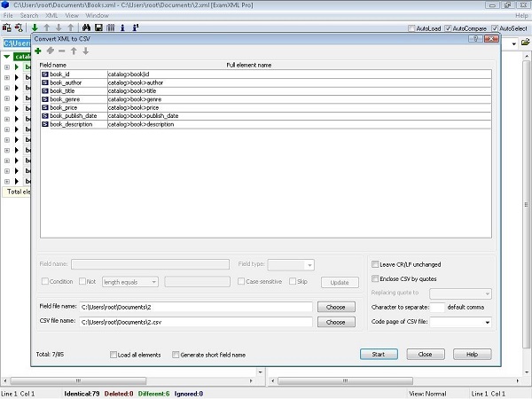
Task: Open the Window menu
Action: (x=97, y=15)
